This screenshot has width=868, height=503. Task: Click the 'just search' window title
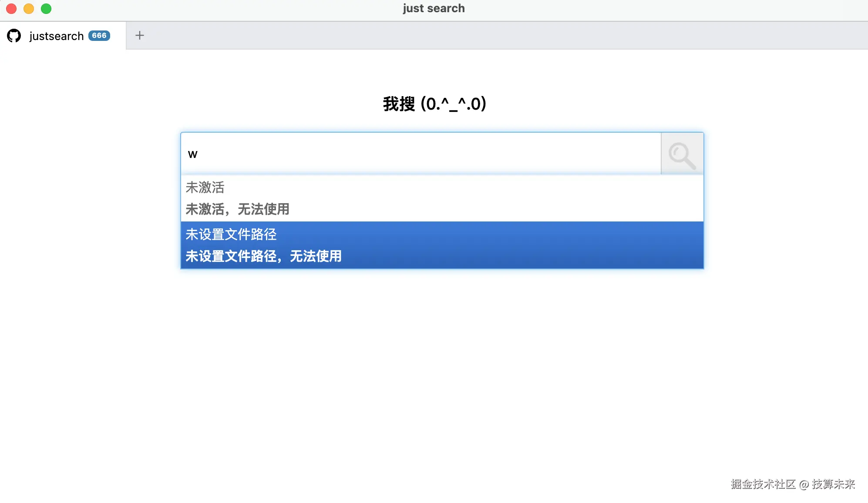pyautogui.click(x=434, y=9)
